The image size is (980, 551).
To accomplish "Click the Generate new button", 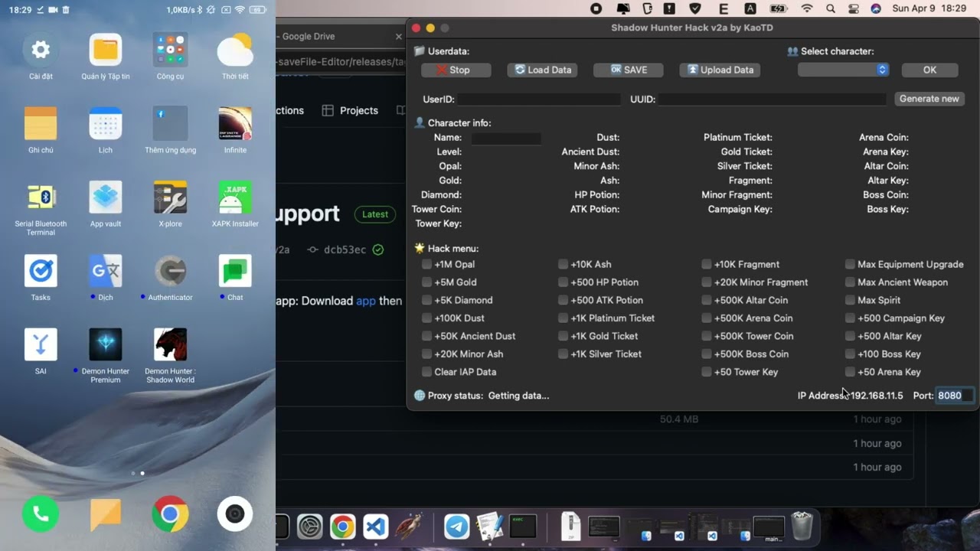I will (x=929, y=99).
